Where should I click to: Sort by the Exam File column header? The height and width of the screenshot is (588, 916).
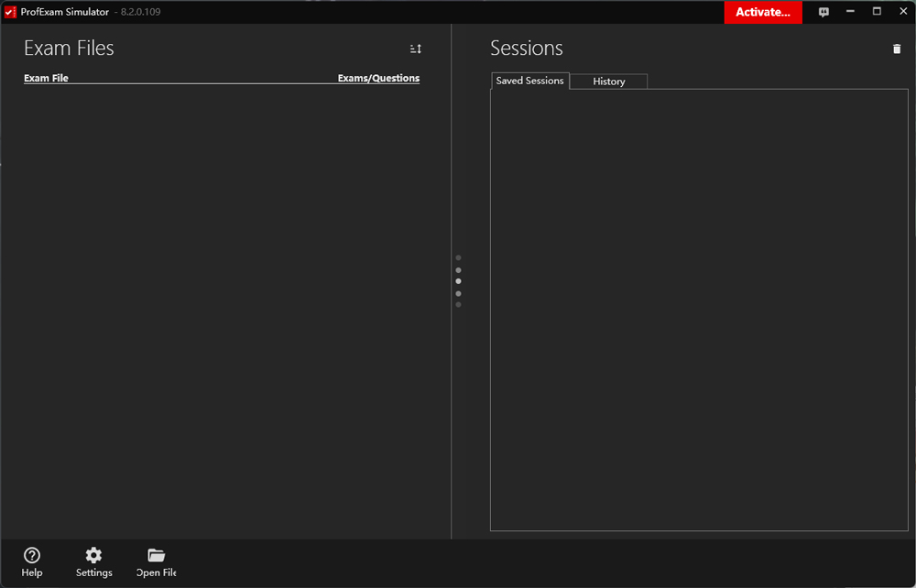[46, 78]
